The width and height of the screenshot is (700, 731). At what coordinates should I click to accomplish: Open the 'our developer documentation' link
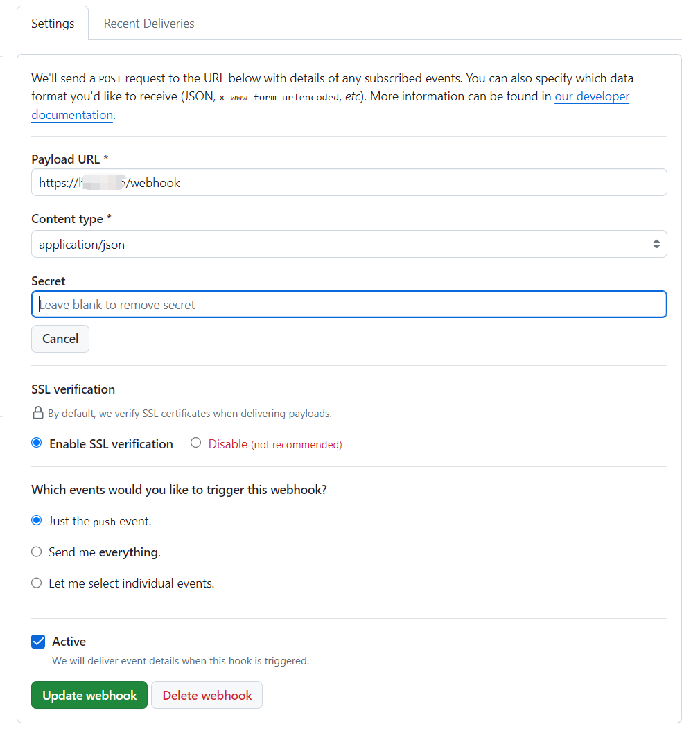(x=591, y=97)
